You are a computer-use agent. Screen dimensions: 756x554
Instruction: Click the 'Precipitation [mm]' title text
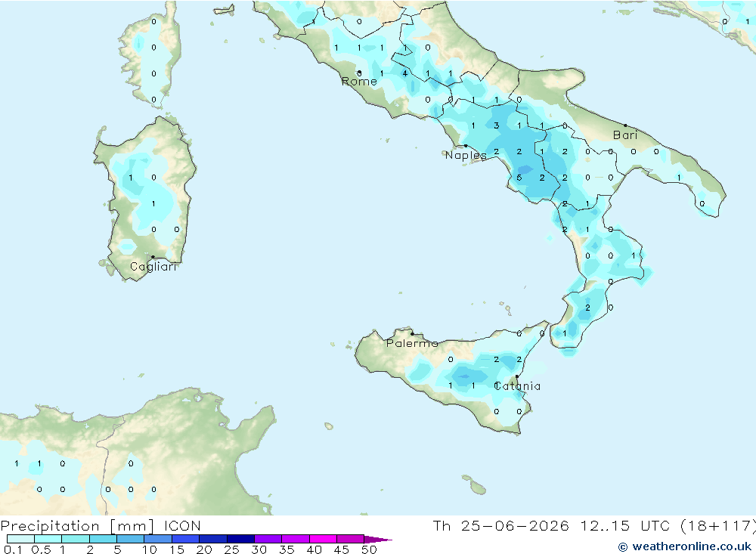click(78, 526)
